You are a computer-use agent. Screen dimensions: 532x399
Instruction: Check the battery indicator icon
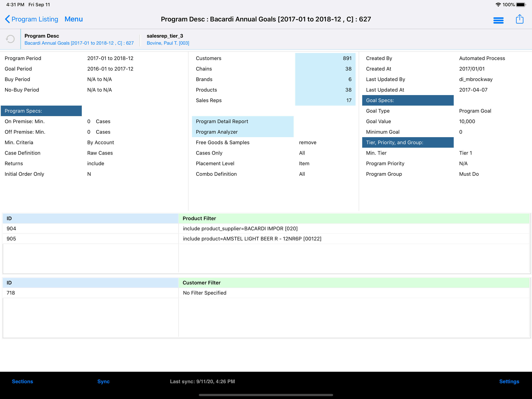coord(521,4)
